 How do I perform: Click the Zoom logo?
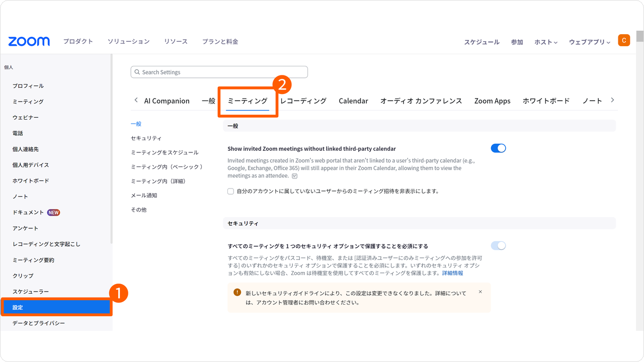click(x=29, y=41)
